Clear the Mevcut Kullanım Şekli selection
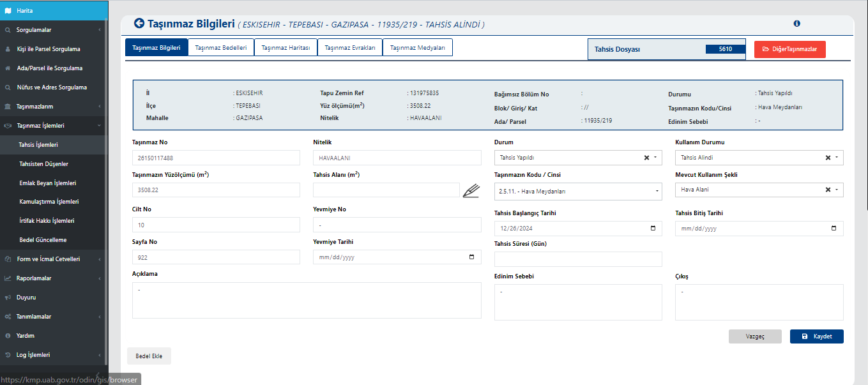This screenshot has height=385, width=868. coord(828,190)
